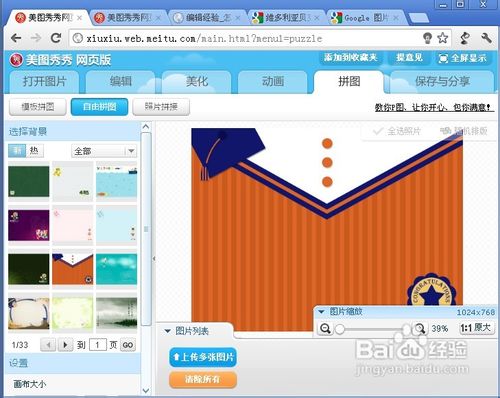Image resolution: width=500 pixels, height=398 pixels.
Task: Select the cloud frame background thumbnail
Action: pos(29,313)
